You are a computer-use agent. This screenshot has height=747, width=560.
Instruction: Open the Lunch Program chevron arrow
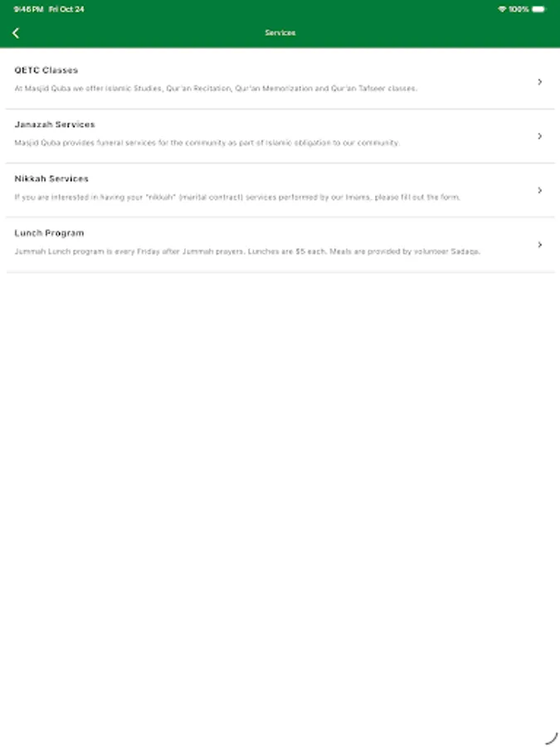pyautogui.click(x=539, y=245)
